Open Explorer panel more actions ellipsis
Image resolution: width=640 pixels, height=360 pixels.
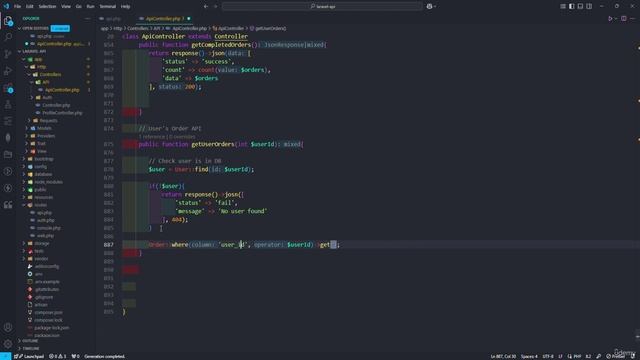click(87, 18)
